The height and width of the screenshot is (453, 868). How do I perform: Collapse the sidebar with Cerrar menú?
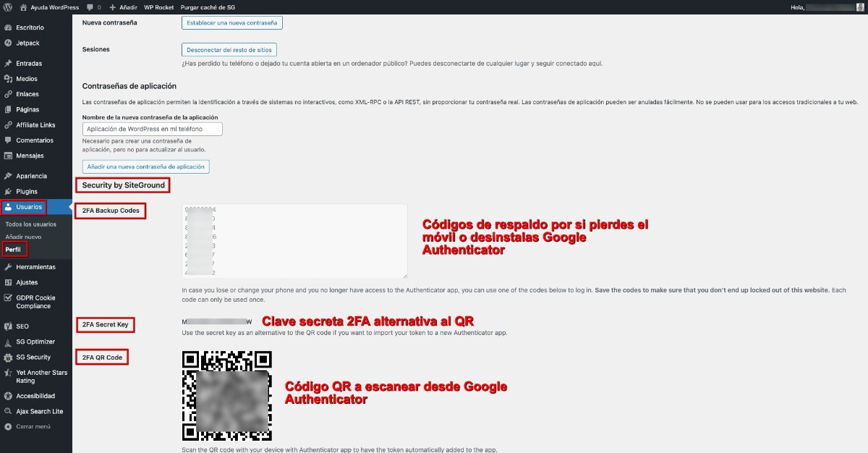tap(27, 427)
